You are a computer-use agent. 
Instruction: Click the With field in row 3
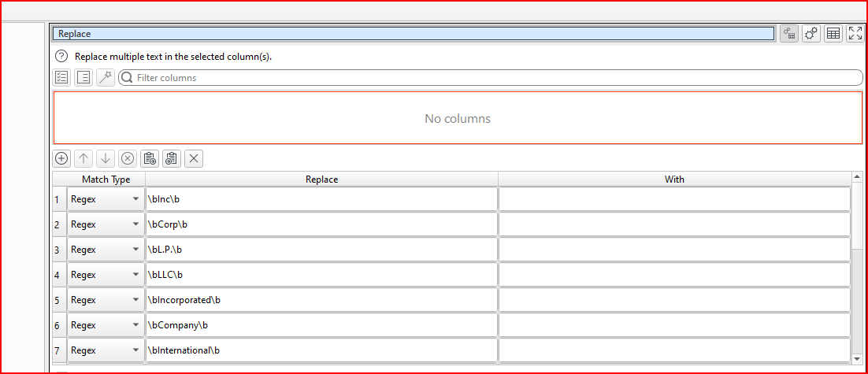coord(674,250)
